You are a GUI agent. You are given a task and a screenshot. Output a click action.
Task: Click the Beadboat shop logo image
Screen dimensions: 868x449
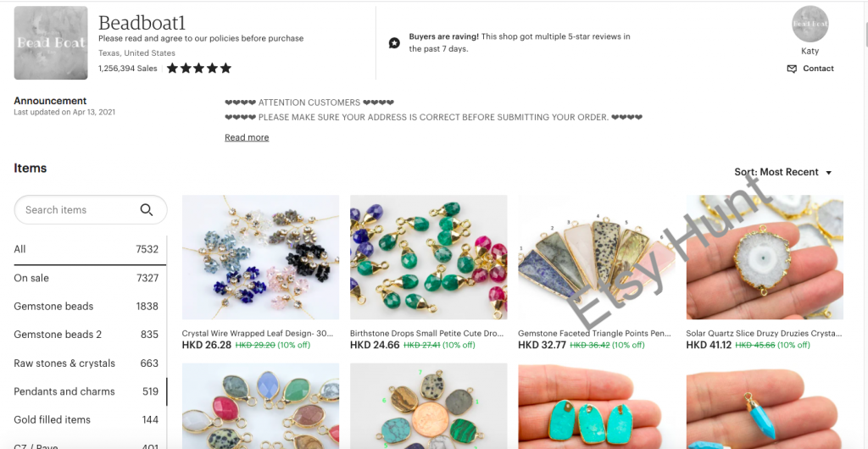click(51, 43)
